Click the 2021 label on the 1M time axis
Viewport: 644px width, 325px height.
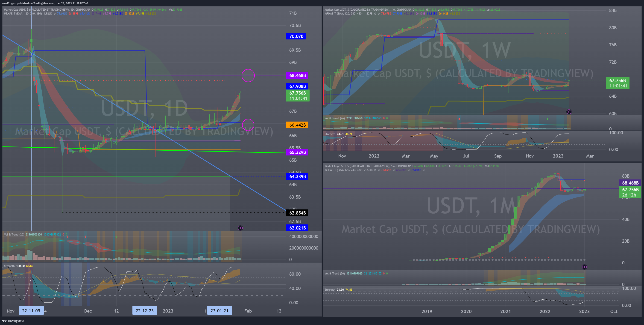tap(506, 311)
